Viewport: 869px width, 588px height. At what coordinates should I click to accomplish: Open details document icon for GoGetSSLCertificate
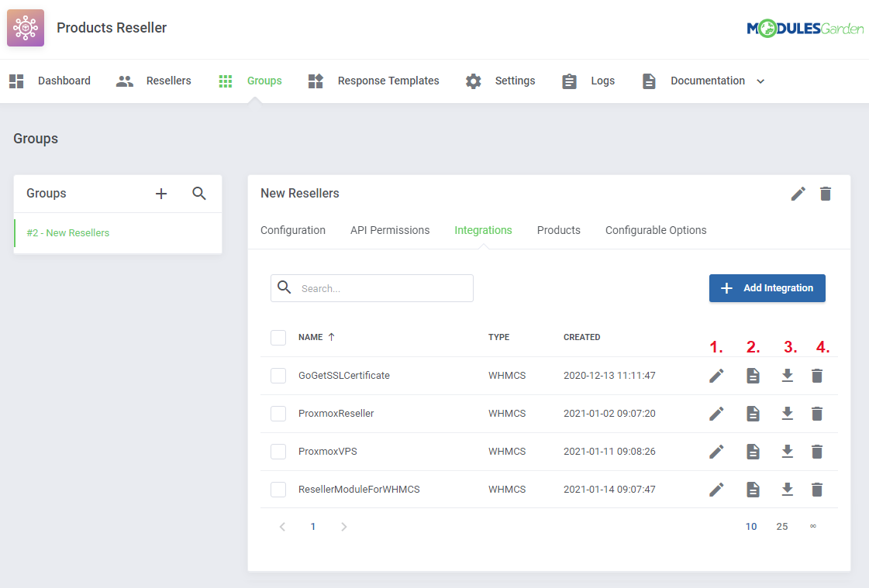pyautogui.click(x=753, y=376)
